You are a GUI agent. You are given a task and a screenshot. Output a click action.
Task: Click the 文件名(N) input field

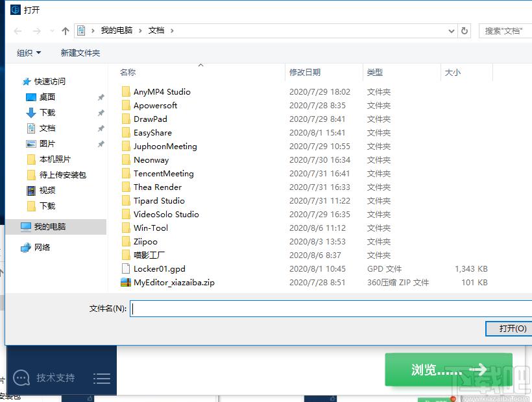click(x=331, y=309)
